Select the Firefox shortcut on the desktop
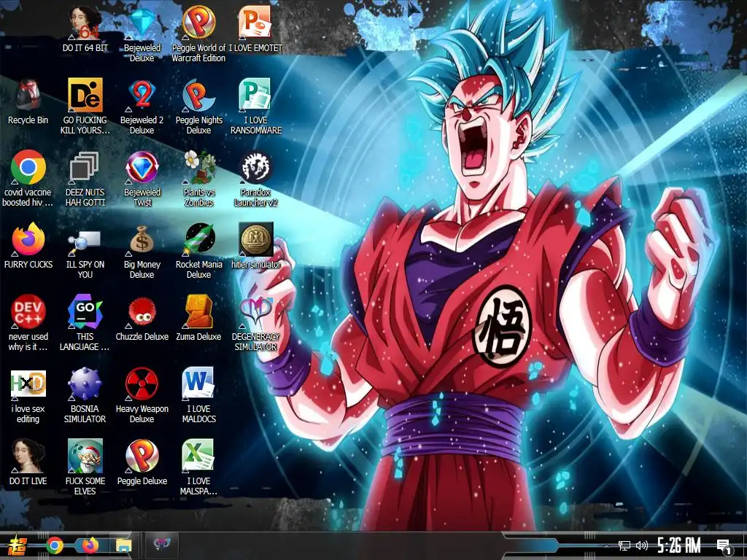 click(28, 245)
